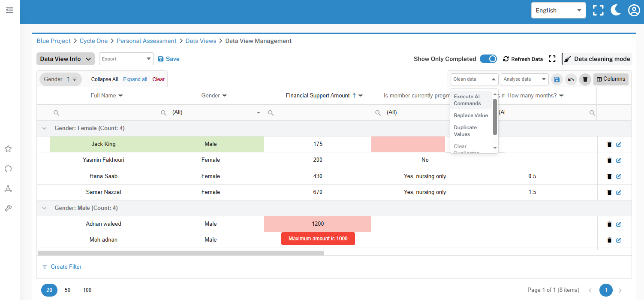Collapse the Gender: Female group chevron
The width and height of the screenshot is (644, 300).
pyautogui.click(x=44, y=128)
